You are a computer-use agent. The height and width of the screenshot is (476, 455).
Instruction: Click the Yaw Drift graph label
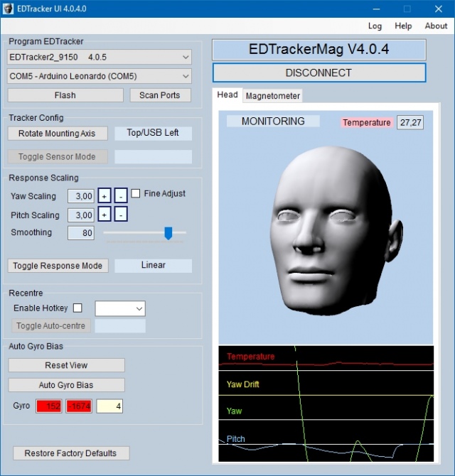click(243, 384)
